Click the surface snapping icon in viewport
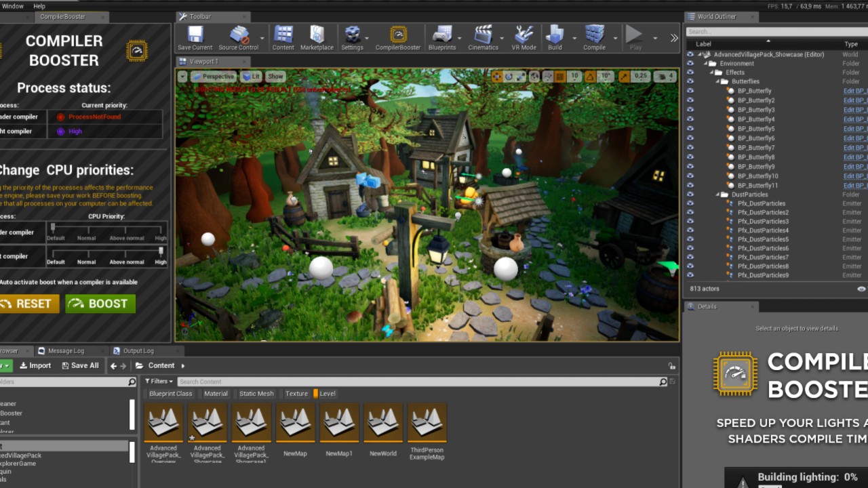Viewport: 868px width, 488px height. (548, 77)
